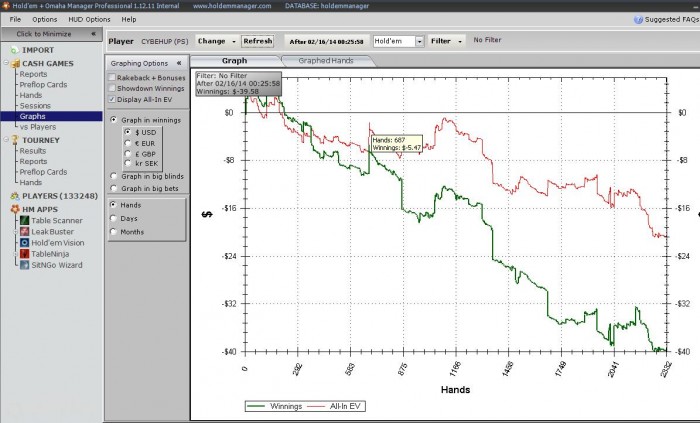
Task: Enable Showdown Winnings checkbox
Action: (x=112, y=88)
